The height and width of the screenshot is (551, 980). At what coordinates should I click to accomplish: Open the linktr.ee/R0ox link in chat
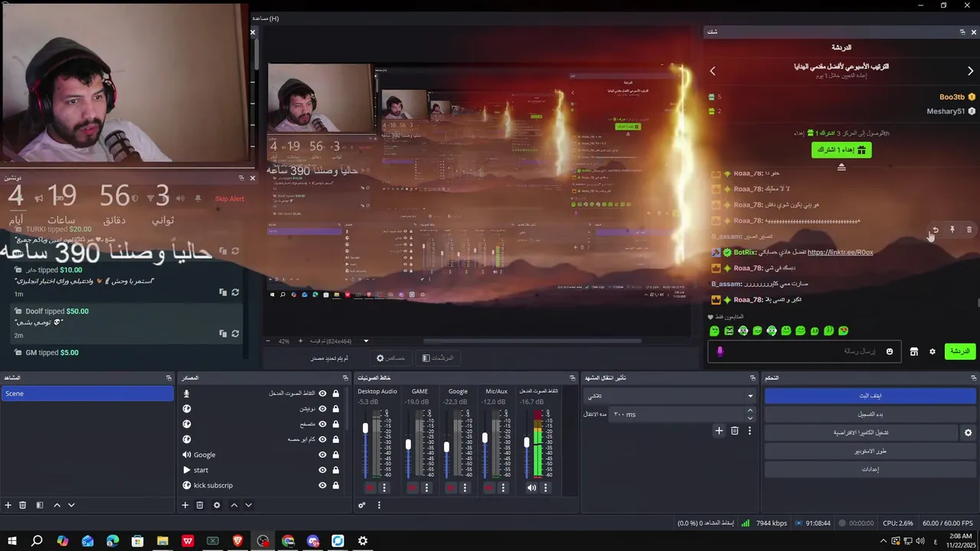840,252
